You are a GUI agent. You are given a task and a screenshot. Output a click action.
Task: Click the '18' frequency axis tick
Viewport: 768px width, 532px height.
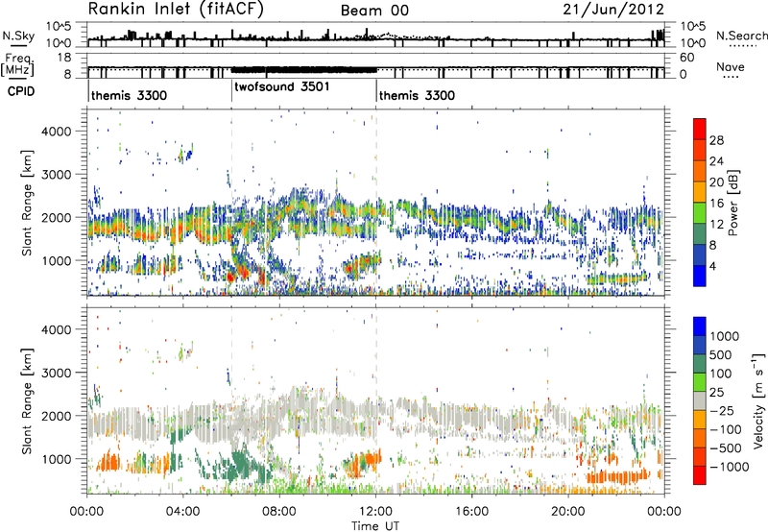[x=64, y=58]
